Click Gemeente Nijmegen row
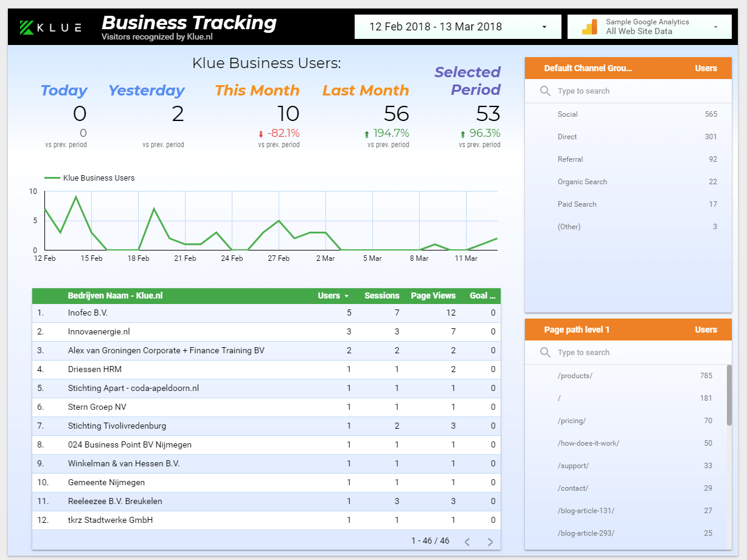Image resolution: width=747 pixels, height=560 pixels. point(266,483)
